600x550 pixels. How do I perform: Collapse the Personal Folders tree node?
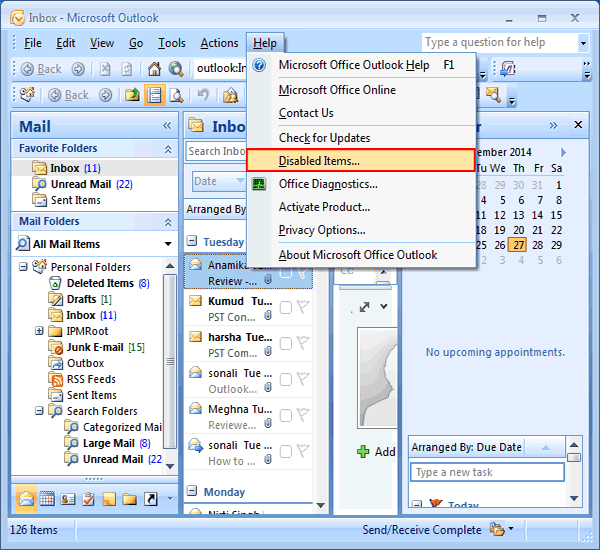23,266
